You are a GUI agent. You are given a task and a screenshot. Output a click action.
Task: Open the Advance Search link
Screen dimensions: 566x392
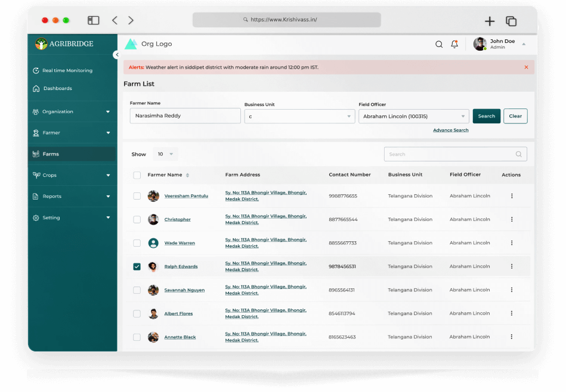tap(450, 130)
